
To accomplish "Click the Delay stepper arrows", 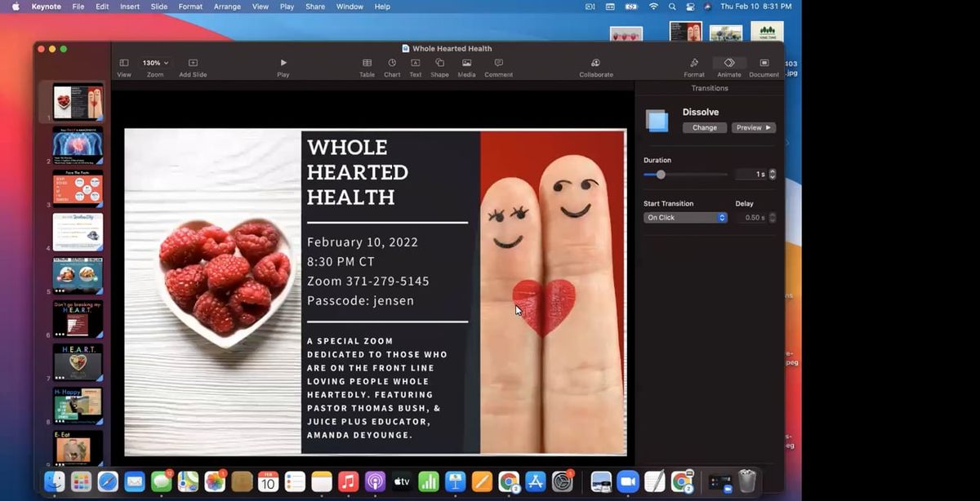I will click(x=773, y=218).
